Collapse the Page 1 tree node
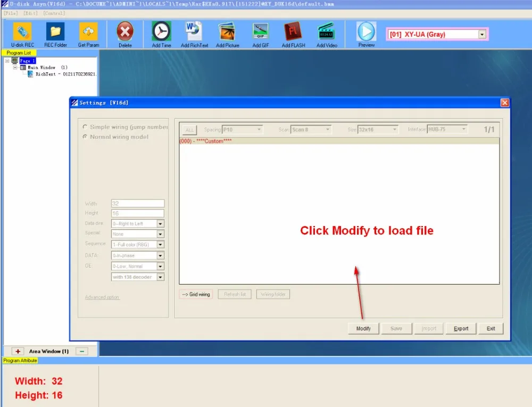Screen dimensions: 532x407 point(7,61)
